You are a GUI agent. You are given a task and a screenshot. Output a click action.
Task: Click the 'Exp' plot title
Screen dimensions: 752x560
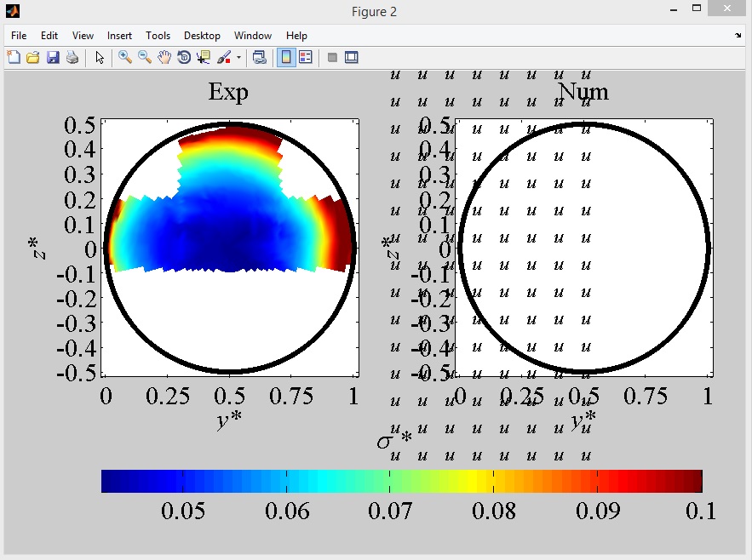[228, 91]
